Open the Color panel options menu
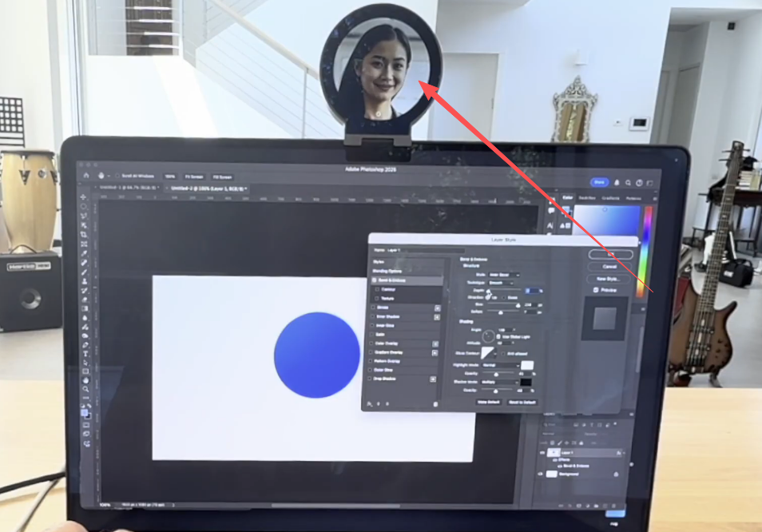Viewport: 762px width, 532px height. pos(655,198)
